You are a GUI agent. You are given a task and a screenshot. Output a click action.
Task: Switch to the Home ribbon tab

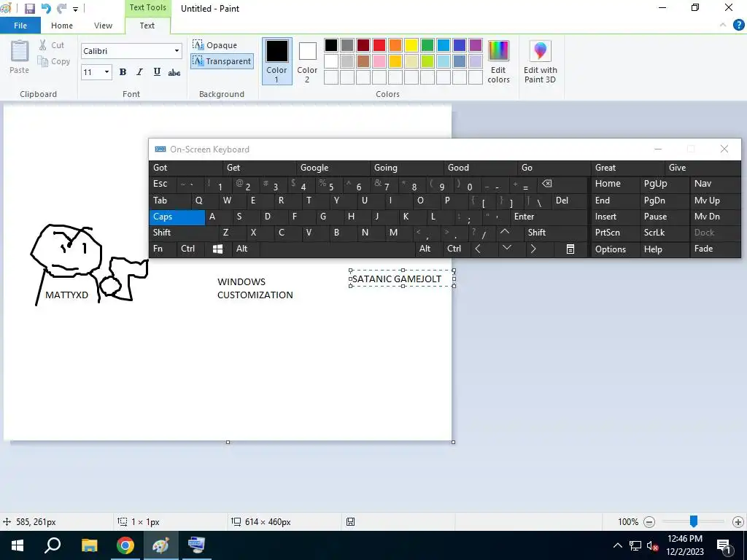62,26
